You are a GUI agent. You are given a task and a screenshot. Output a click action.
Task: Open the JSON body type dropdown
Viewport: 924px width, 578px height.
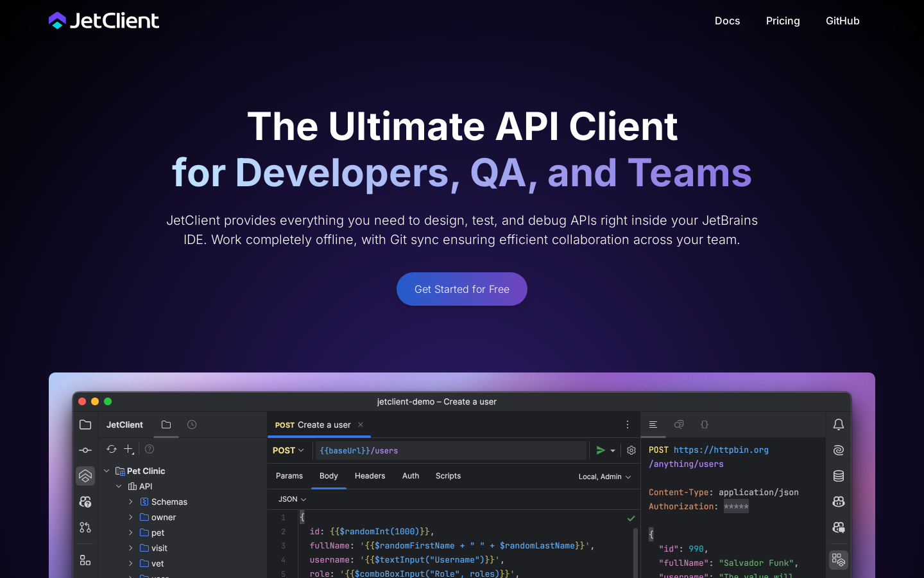pyautogui.click(x=293, y=499)
